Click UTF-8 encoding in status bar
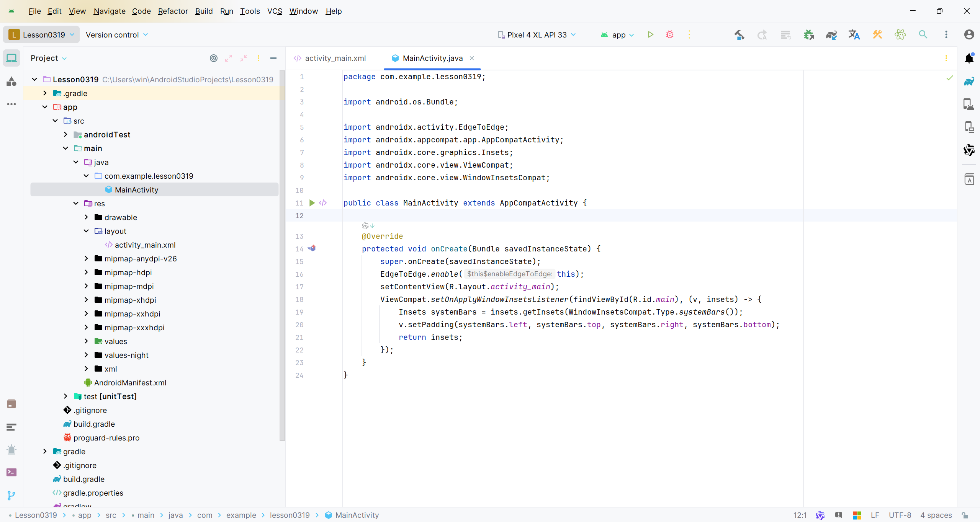The image size is (980, 522). click(x=900, y=515)
